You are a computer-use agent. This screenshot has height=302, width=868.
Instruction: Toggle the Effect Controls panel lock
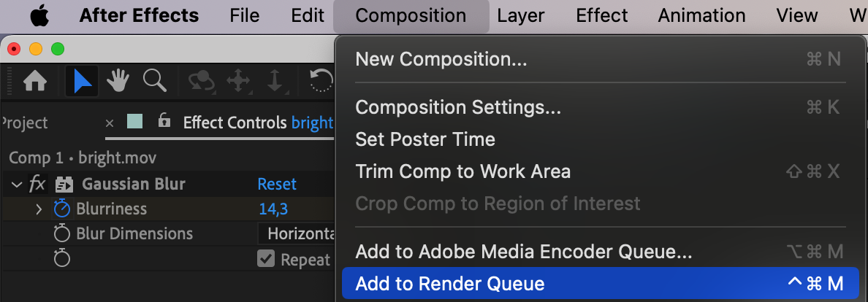[x=164, y=120]
